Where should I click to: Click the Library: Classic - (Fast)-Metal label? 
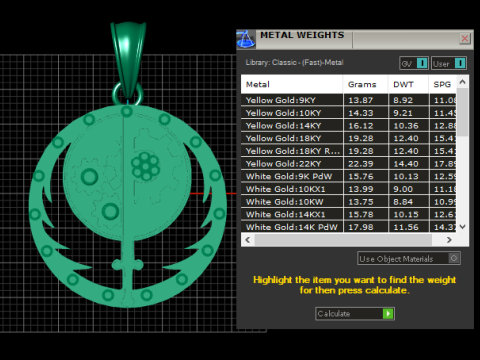(294, 62)
